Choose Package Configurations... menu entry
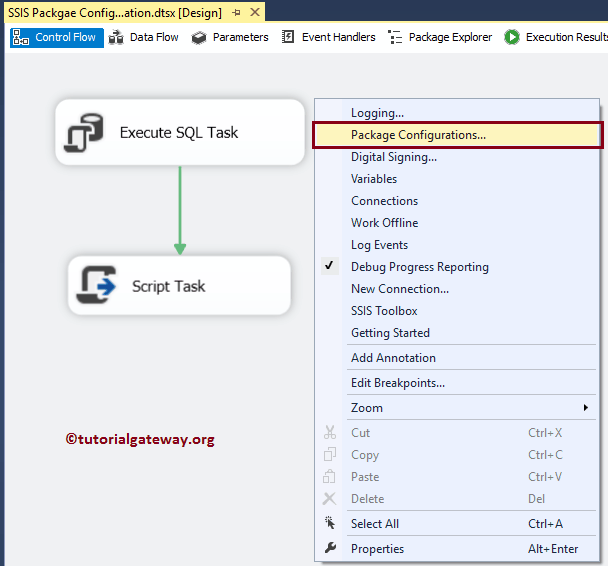The image size is (608, 566). [x=458, y=135]
